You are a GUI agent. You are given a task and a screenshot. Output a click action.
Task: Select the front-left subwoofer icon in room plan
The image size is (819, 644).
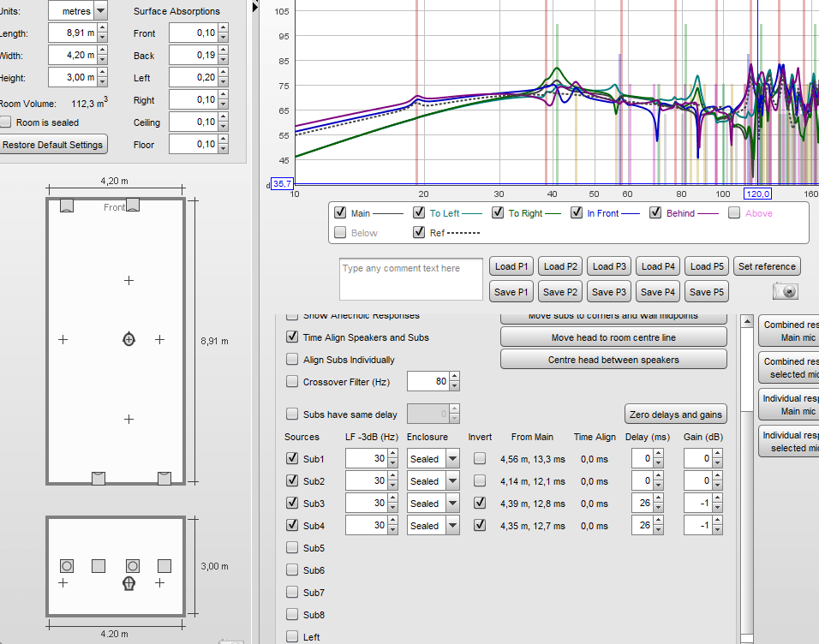[x=67, y=206]
